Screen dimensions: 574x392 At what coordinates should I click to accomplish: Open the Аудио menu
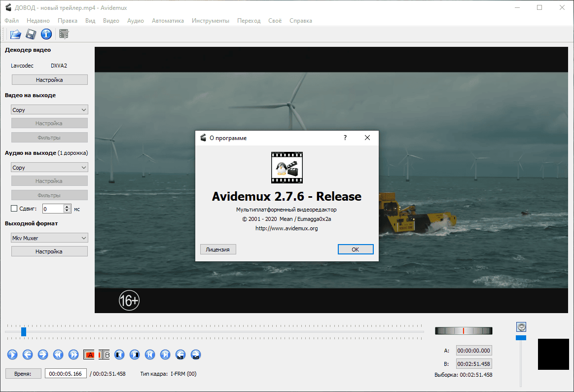(x=136, y=21)
